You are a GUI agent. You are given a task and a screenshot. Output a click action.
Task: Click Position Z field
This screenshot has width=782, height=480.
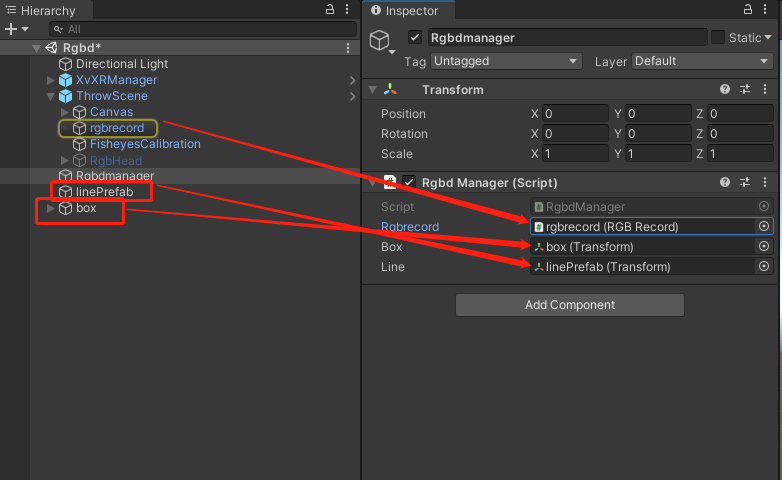pos(741,114)
